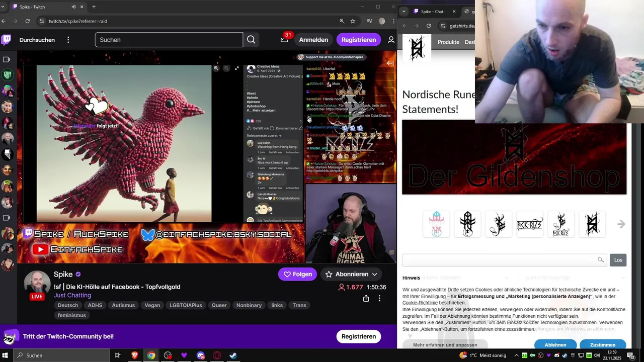Select the ADHS tag
The width and height of the screenshot is (644, 362).
click(95, 305)
